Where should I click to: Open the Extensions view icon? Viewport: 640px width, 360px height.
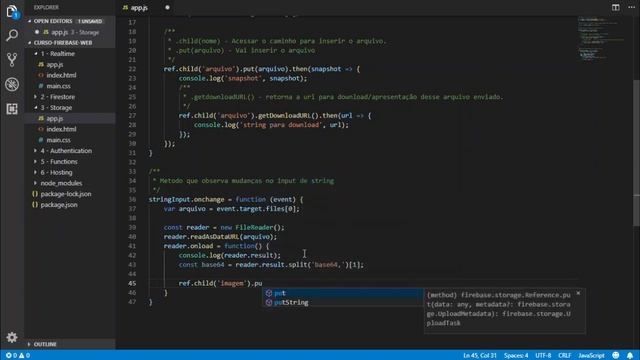tap(12, 109)
